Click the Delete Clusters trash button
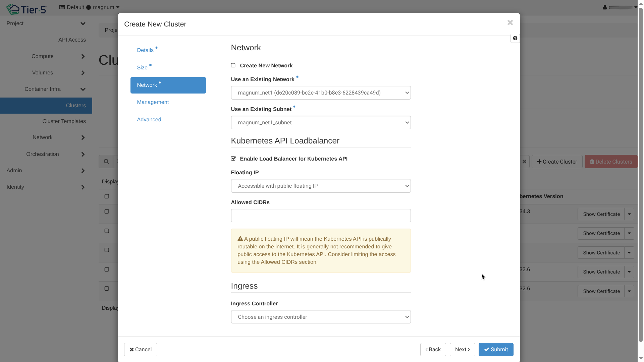 pos(610,162)
